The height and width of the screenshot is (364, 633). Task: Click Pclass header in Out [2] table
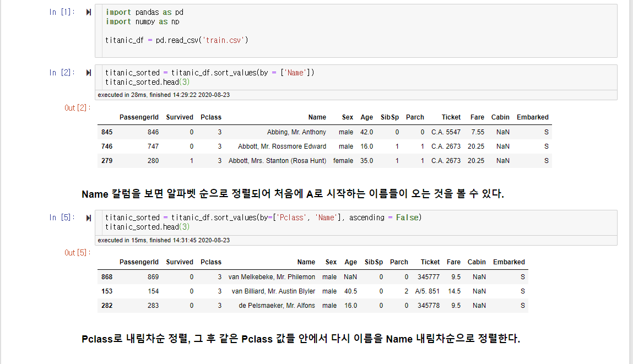[x=211, y=117]
